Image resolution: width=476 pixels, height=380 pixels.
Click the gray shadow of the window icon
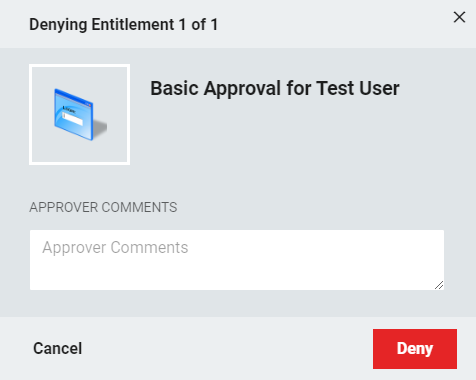tap(100, 128)
